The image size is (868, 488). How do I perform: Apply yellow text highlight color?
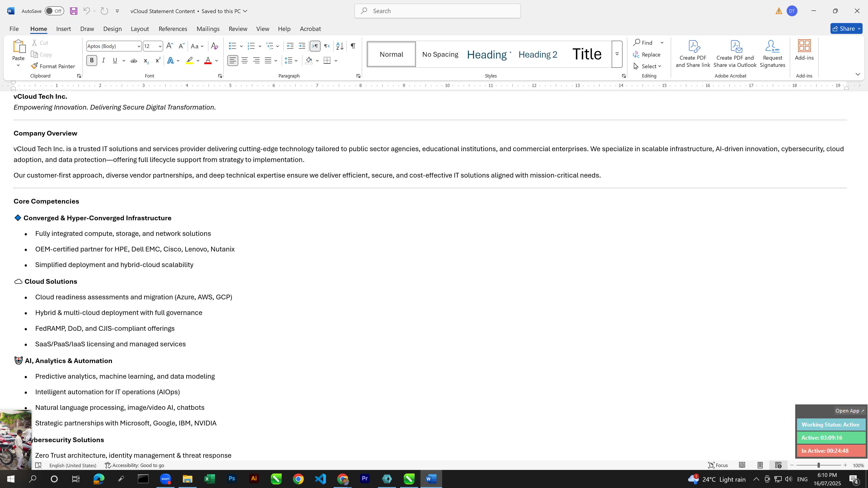(189, 61)
